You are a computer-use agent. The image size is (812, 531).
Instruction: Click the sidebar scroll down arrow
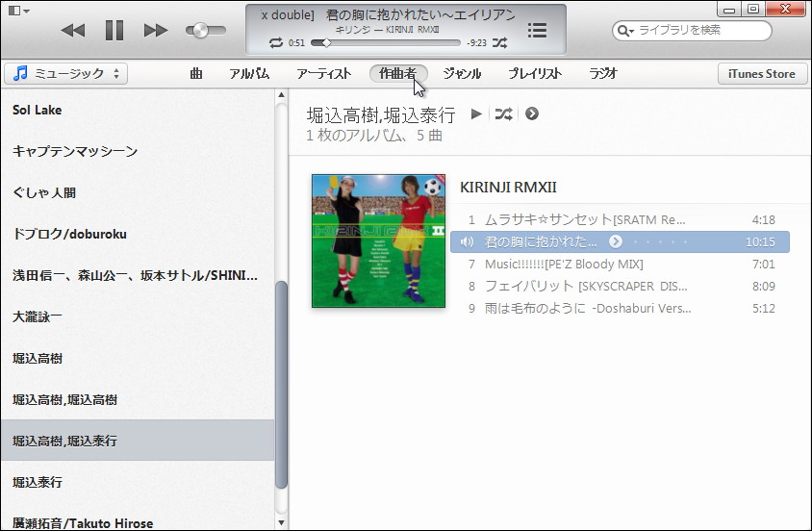tap(281, 522)
